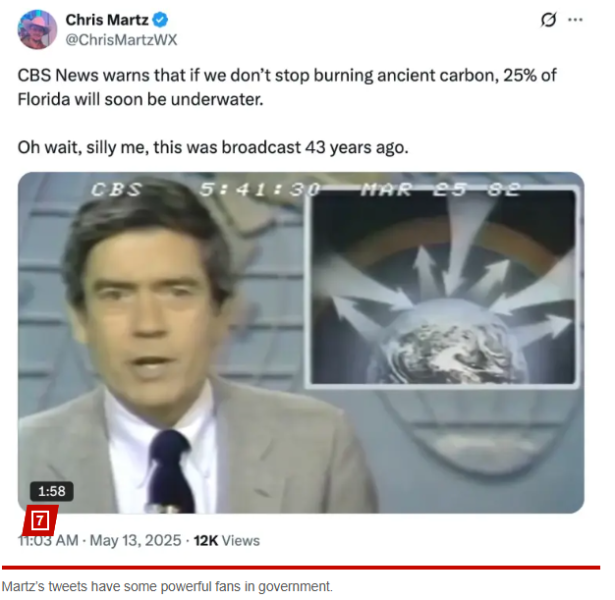The image size is (615, 600).
Task: Open the 12K Views count
Action: (x=227, y=540)
